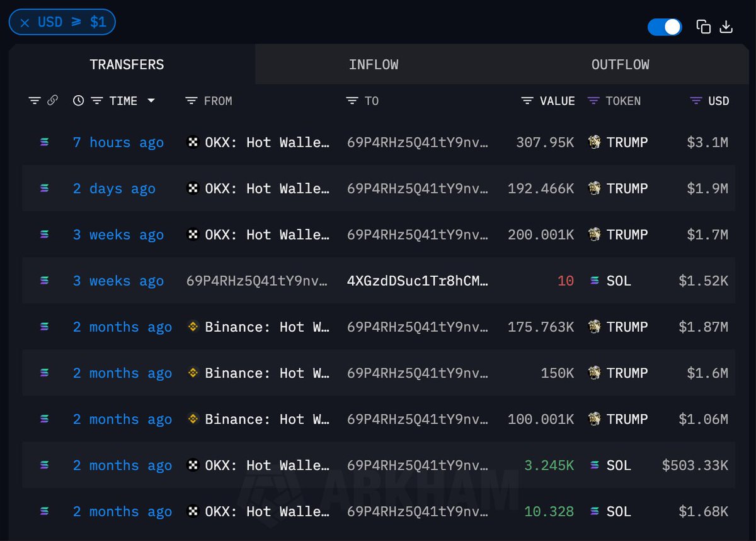Viewport: 756px width, 541px height.
Task: Click the copy icon at top right
Action: click(x=704, y=26)
